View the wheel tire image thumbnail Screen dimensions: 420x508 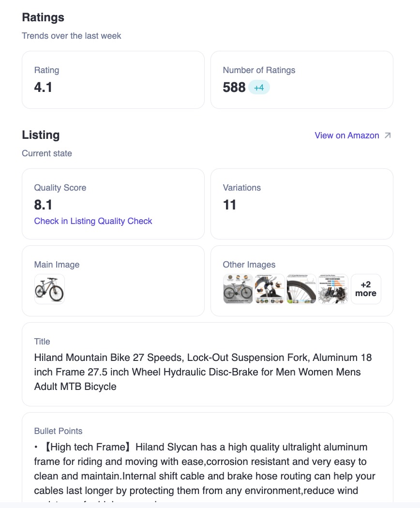(x=301, y=289)
